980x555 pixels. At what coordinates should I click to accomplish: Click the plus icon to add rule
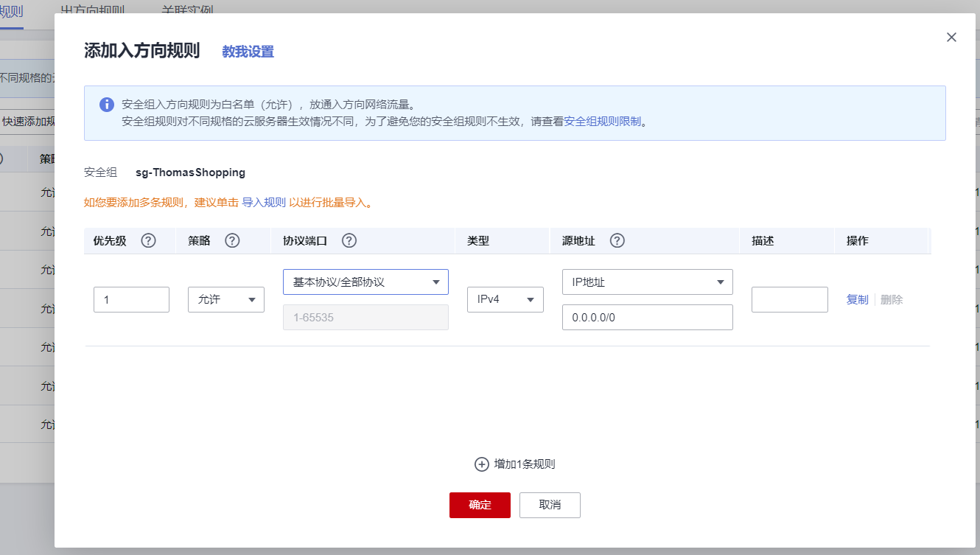(x=481, y=464)
